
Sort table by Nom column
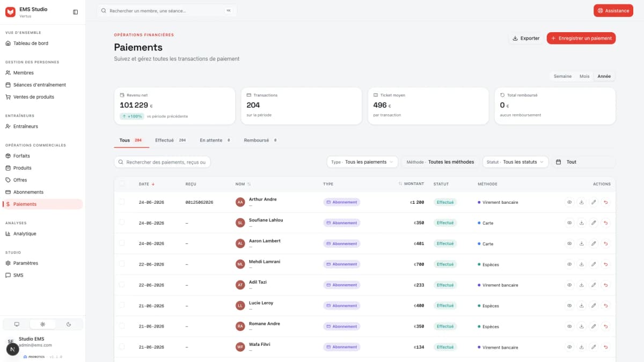pyautogui.click(x=243, y=184)
